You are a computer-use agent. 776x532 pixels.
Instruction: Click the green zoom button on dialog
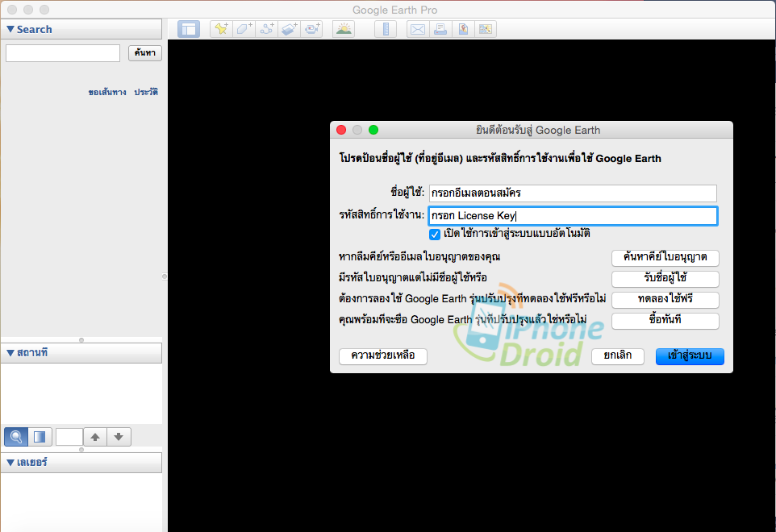pyautogui.click(x=373, y=130)
